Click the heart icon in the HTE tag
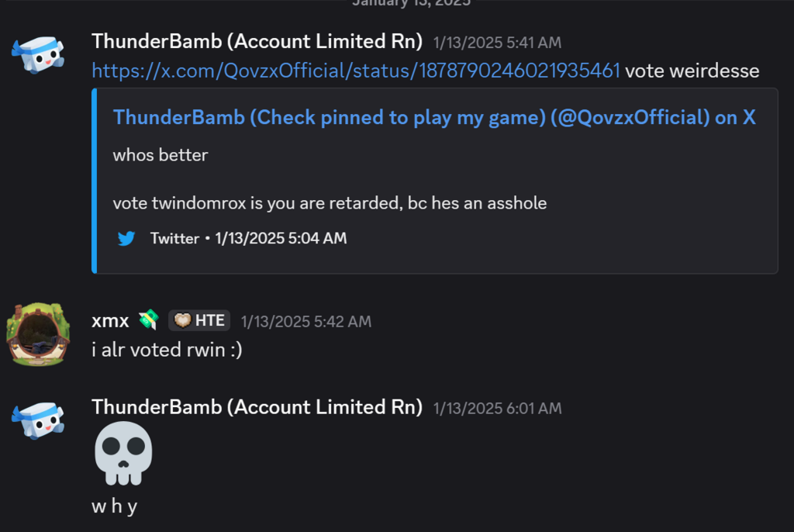 182,320
